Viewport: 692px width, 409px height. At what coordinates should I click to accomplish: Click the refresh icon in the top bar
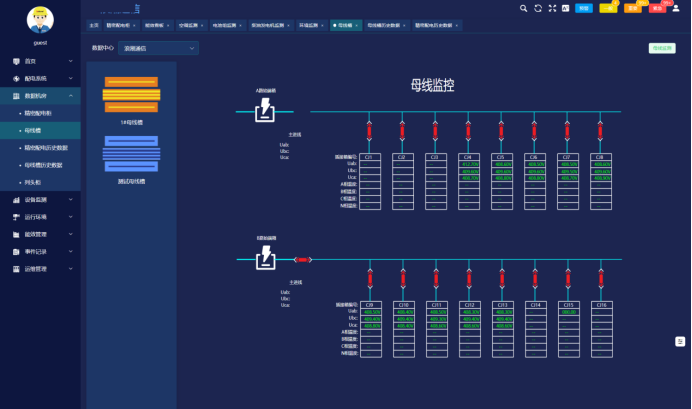coord(538,8)
